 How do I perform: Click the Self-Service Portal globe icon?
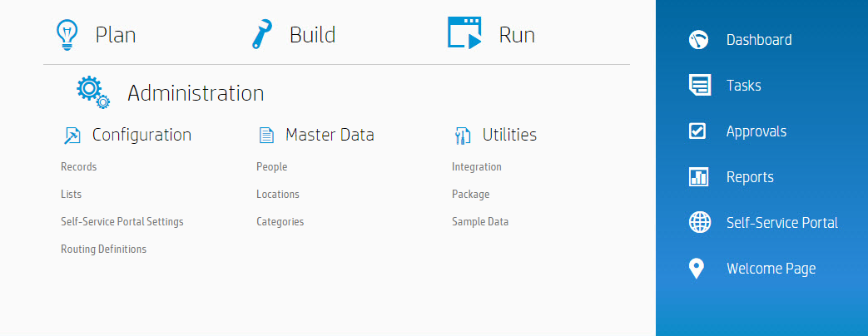point(699,223)
